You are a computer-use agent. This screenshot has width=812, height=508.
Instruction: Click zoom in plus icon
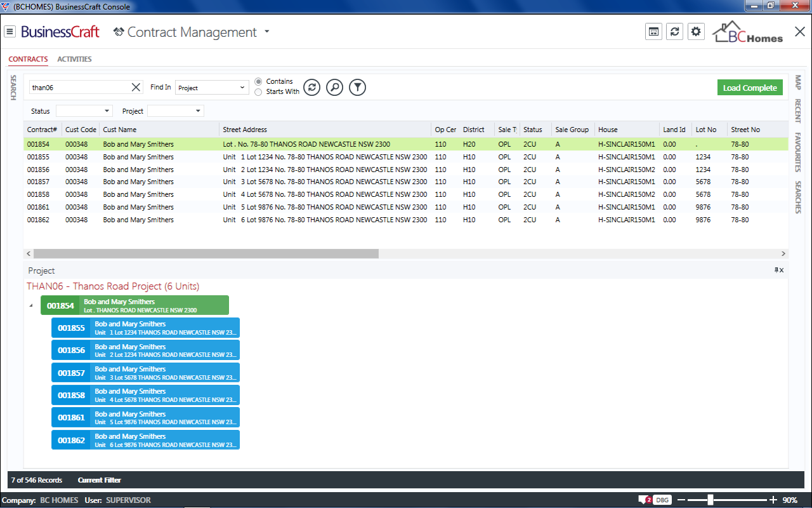(x=773, y=500)
